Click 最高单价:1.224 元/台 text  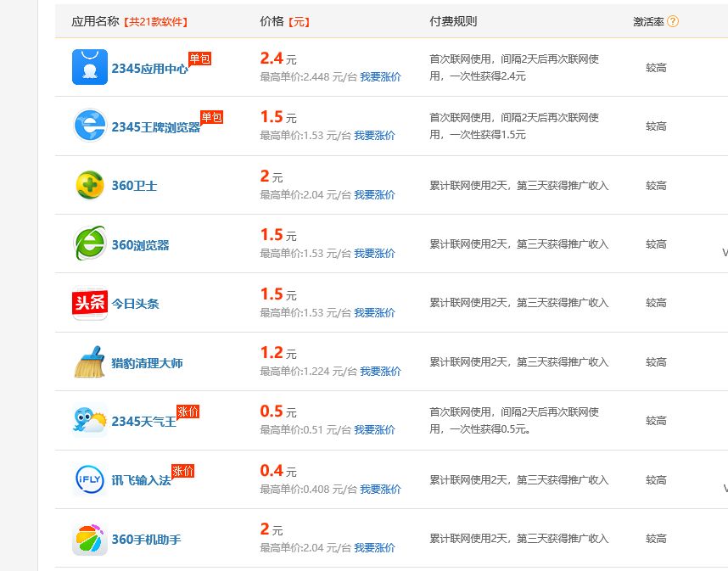[x=308, y=372]
